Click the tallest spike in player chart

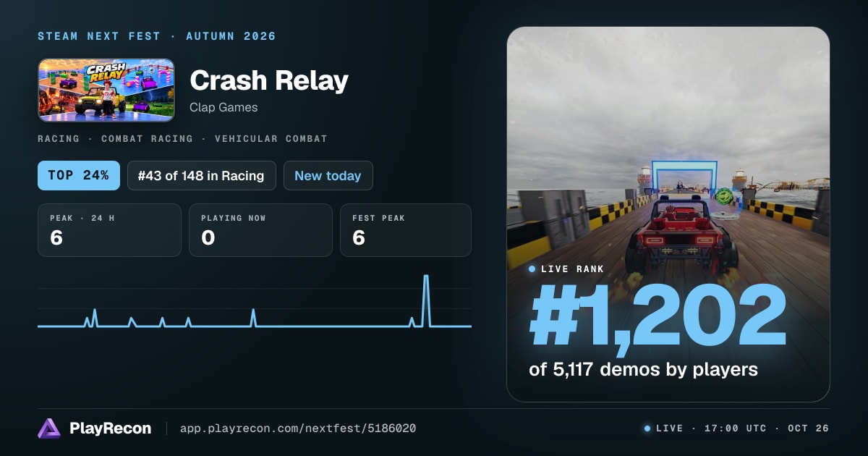[426, 300]
